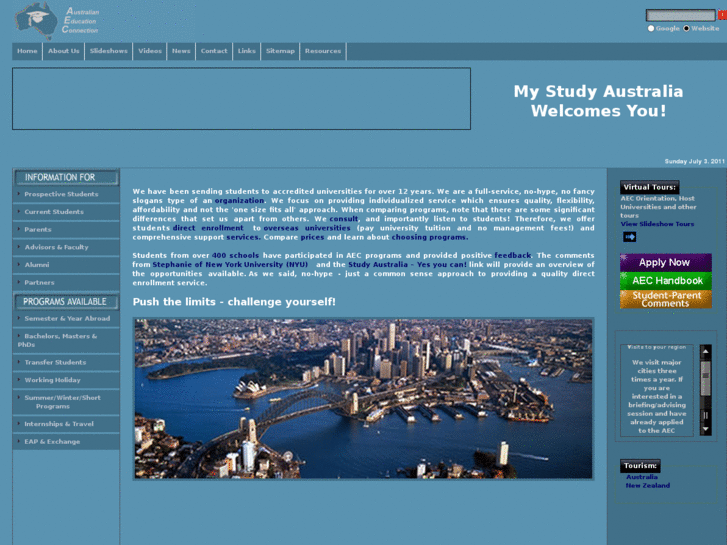Click the 'organization' text link

click(x=239, y=200)
